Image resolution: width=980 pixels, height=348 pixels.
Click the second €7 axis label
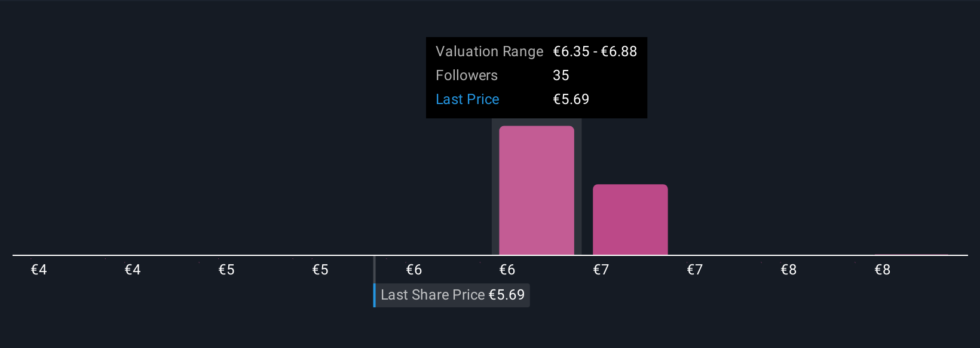[x=695, y=270]
